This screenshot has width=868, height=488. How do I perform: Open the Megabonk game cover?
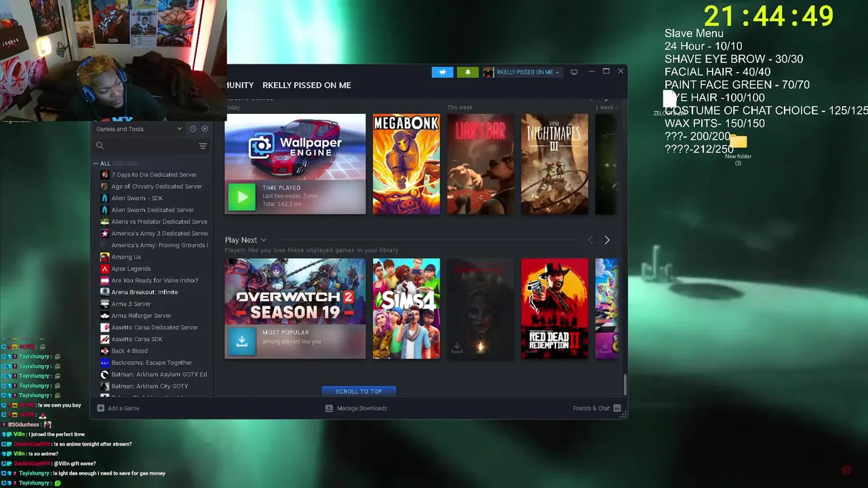click(x=406, y=164)
